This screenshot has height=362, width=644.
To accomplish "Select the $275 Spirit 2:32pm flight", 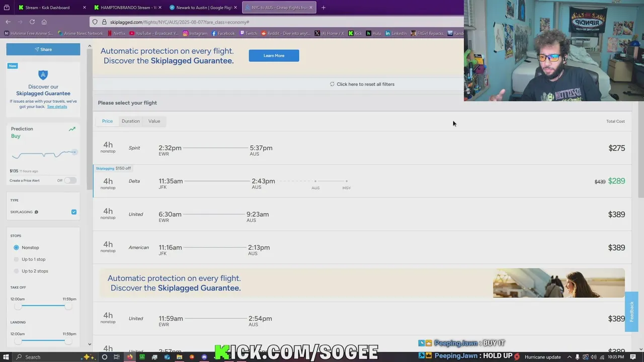I will (362, 148).
